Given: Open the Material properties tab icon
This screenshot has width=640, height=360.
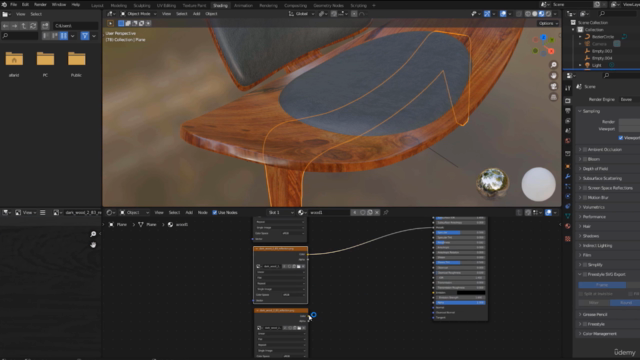Looking at the screenshot, I should [x=568, y=226].
